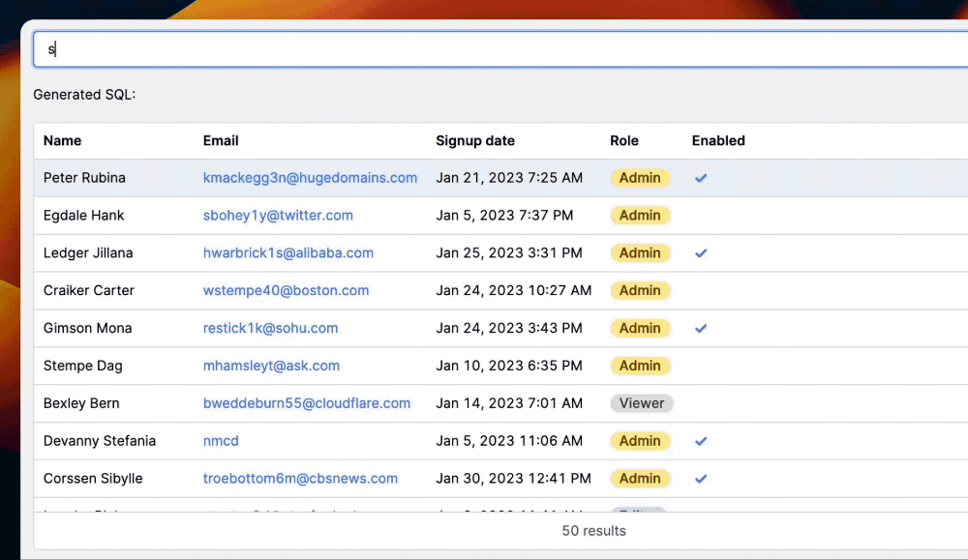Screen dimensions: 968x560
Task: Click Admin badge for Egdale Hank
Action: 640,216
